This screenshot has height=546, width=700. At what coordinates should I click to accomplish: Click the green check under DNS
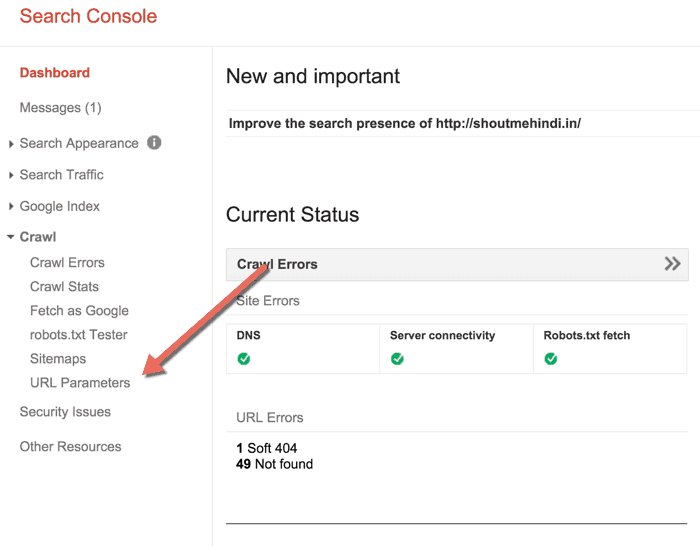pos(244,358)
